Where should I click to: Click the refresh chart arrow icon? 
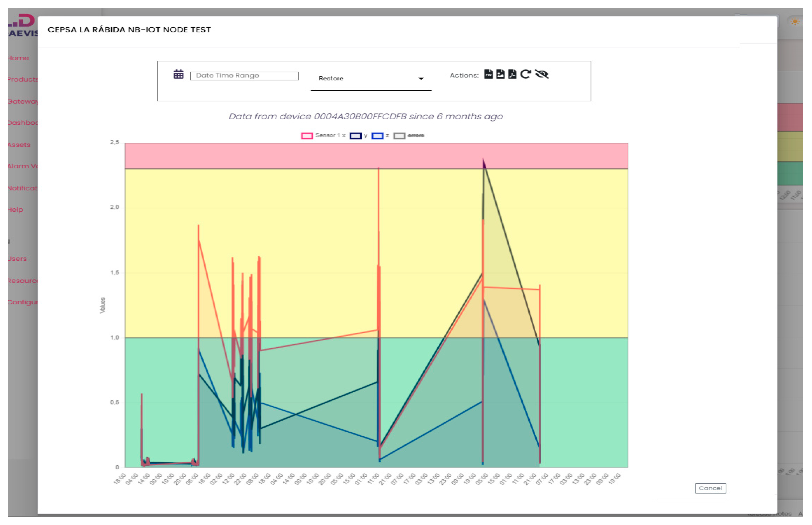[x=525, y=74]
